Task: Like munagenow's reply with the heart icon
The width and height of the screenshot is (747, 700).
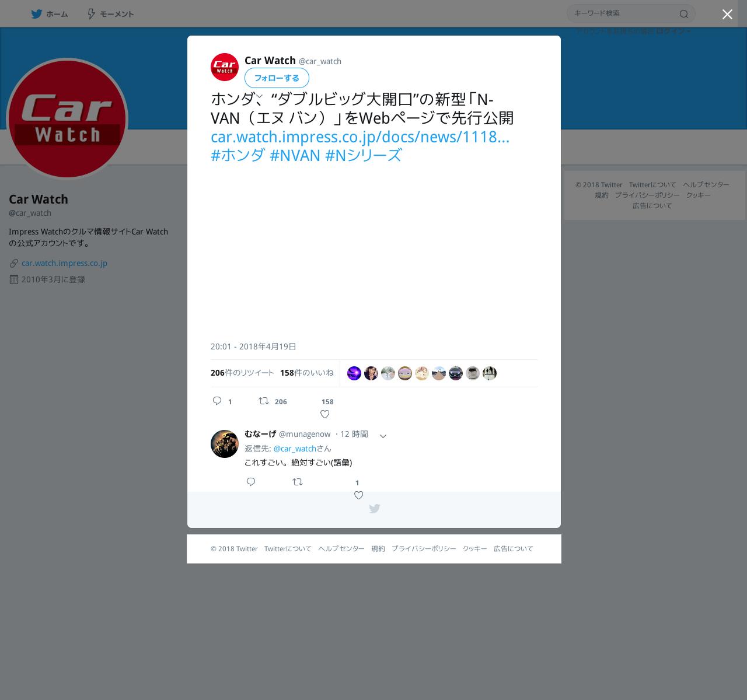Action: coord(359,495)
